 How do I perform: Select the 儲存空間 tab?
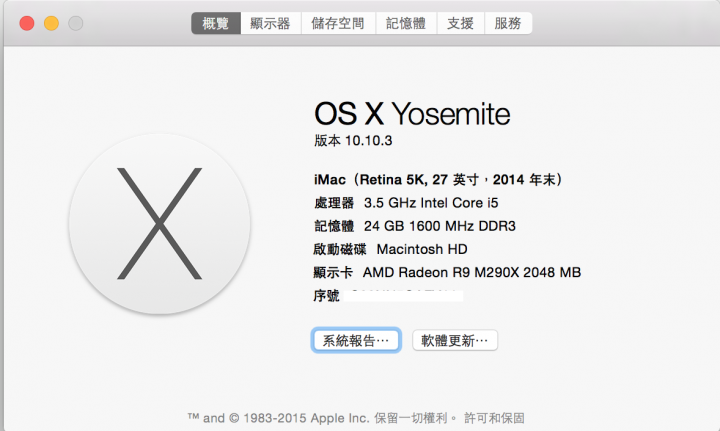(338, 23)
